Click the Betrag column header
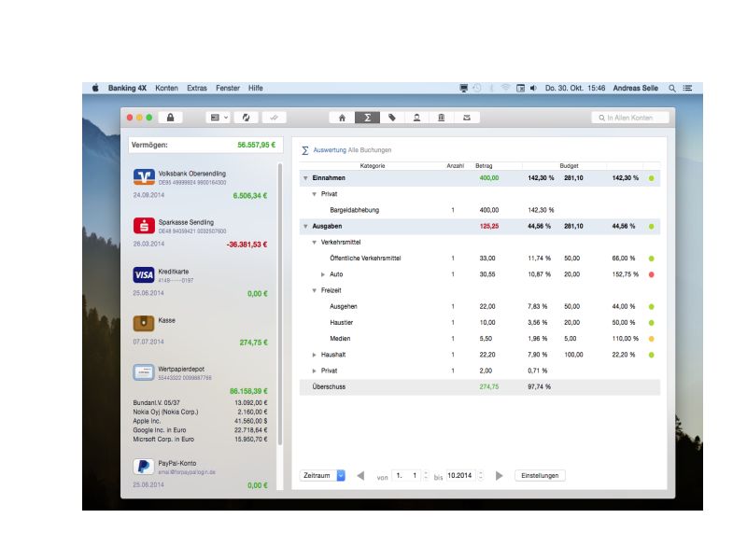The width and height of the screenshot is (747, 560). point(484,166)
